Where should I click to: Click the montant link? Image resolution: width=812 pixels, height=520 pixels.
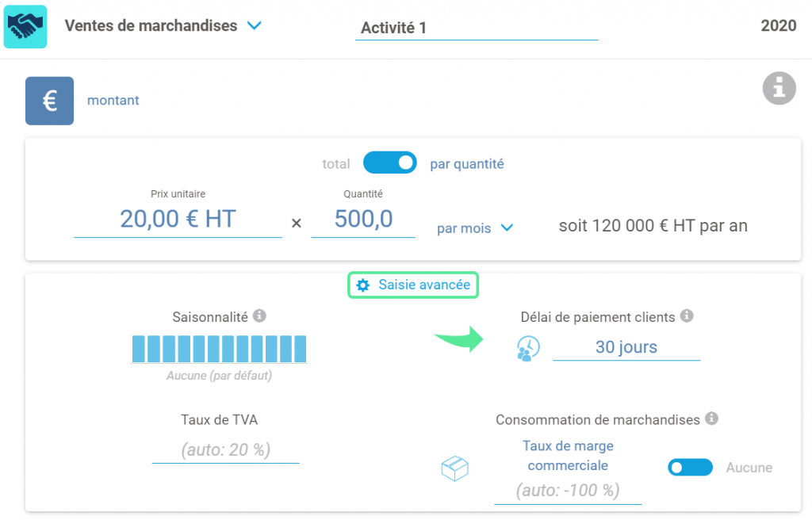(113, 101)
